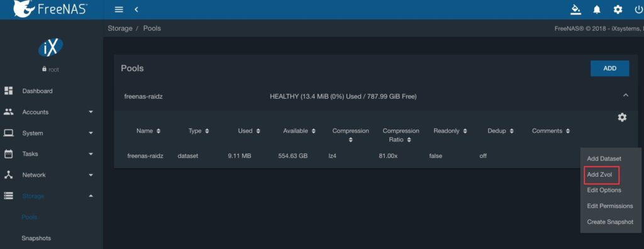Click the FreeNAS logo
This screenshot has height=249, width=644.
(x=50, y=9)
